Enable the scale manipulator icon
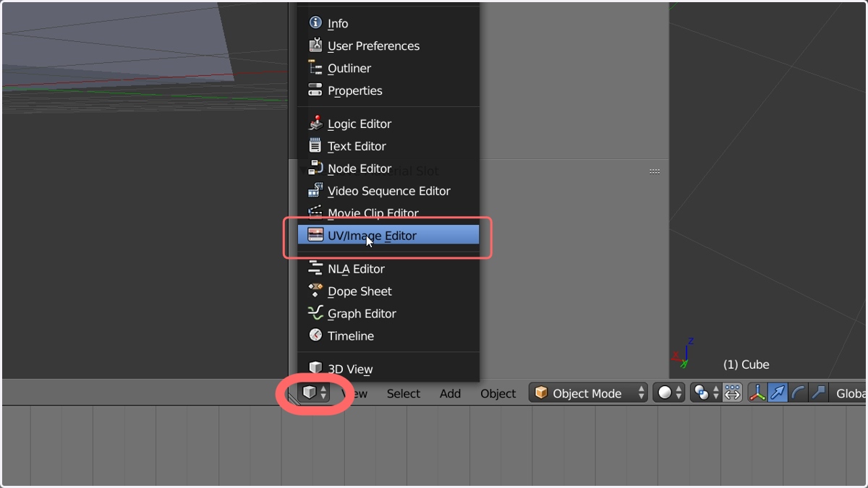 click(x=818, y=393)
